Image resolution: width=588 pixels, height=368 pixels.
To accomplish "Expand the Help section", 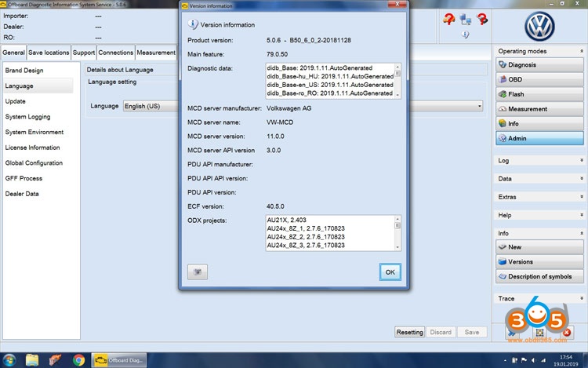I will point(581,215).
